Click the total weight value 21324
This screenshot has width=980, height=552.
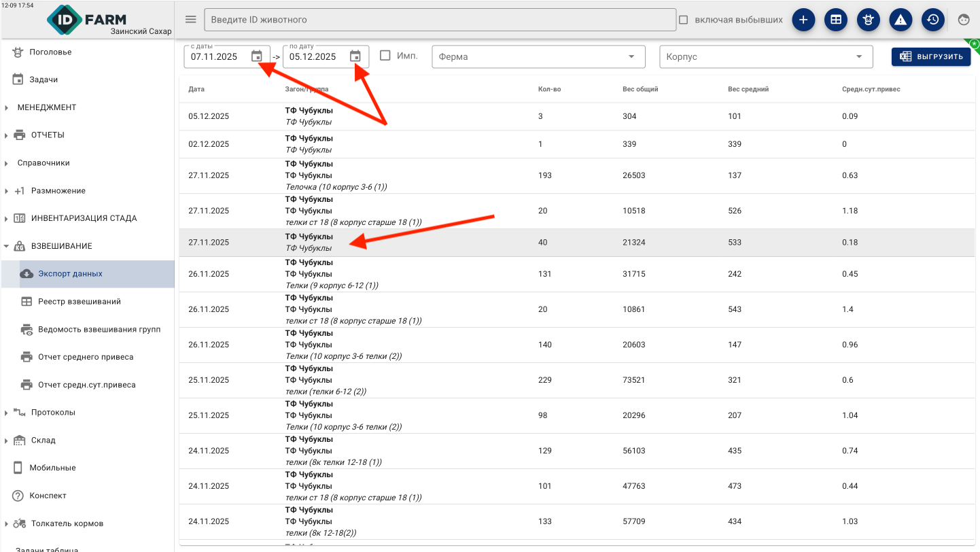pyautogui.click(x=634, y=242)
